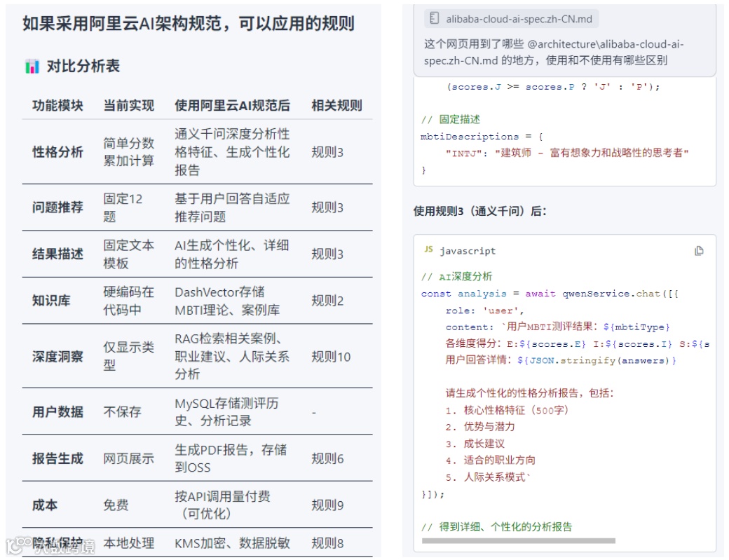Click the JS language badge icon
The width and height of the screenshot is (729, 560).
tap(428, 250)
